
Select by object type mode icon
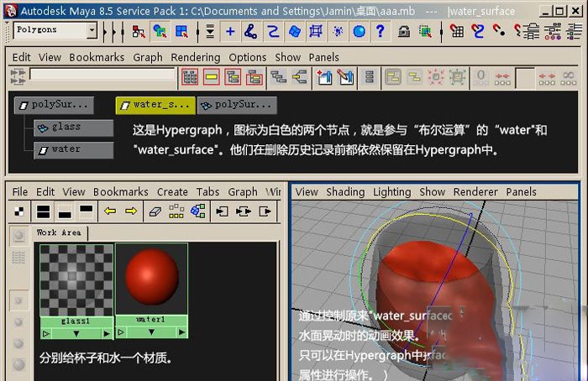160,31
